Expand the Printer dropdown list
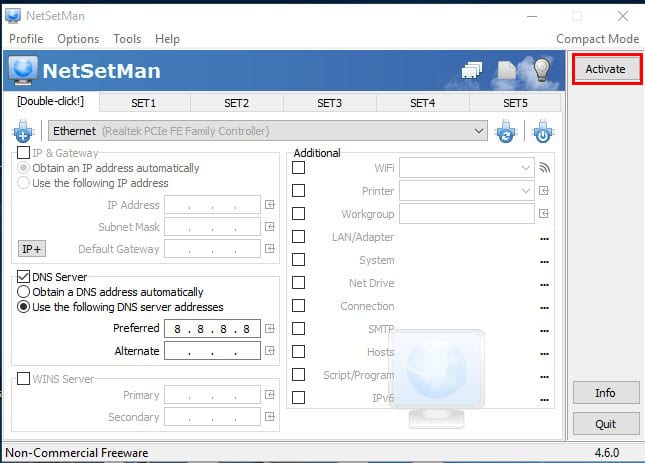 526,191
